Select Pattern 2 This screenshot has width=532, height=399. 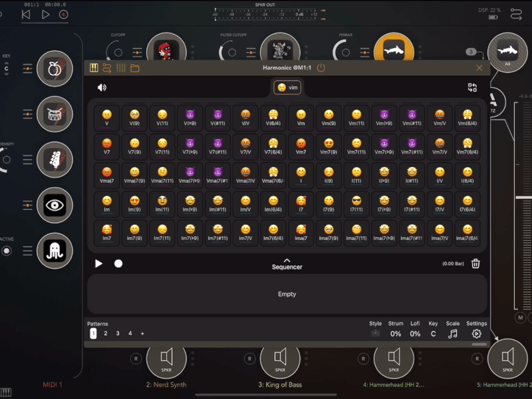tap(105, 334)
